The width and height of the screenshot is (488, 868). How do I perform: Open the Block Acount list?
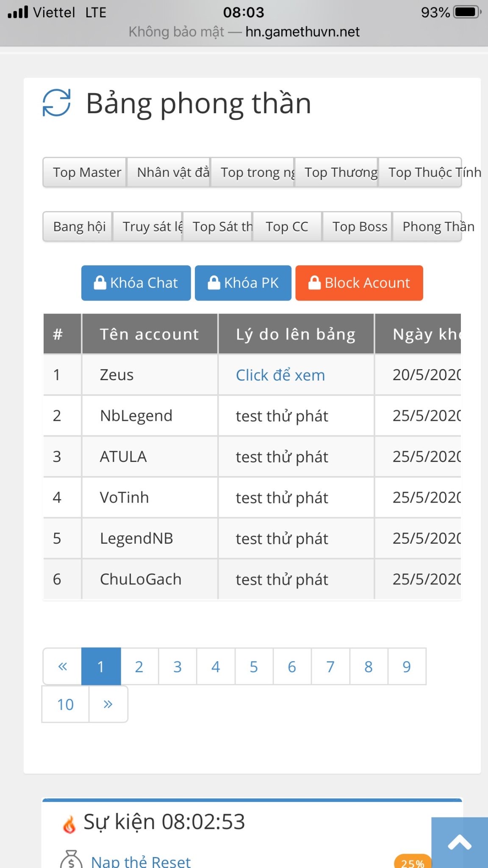359,283
